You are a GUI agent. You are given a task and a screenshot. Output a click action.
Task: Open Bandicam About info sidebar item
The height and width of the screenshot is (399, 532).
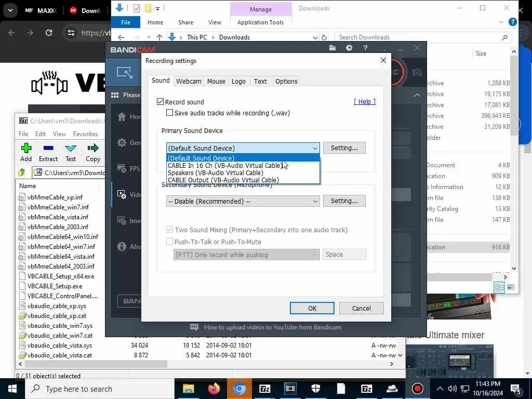coord(128,247)
